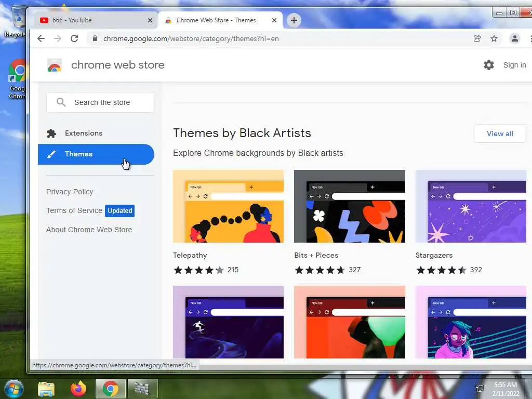Screen dimensions: 532x399
Task: Click the Stargazers theme title
Action: tap(434, 256)
